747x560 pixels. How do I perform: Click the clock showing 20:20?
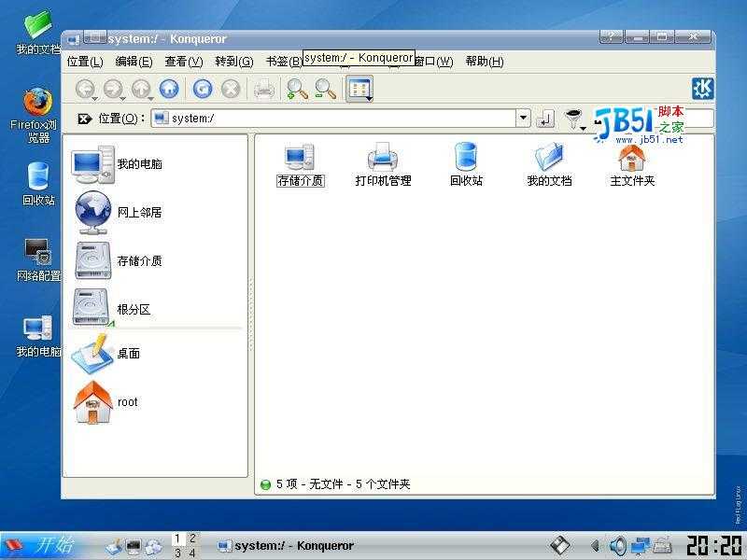(x=715, y=546)
